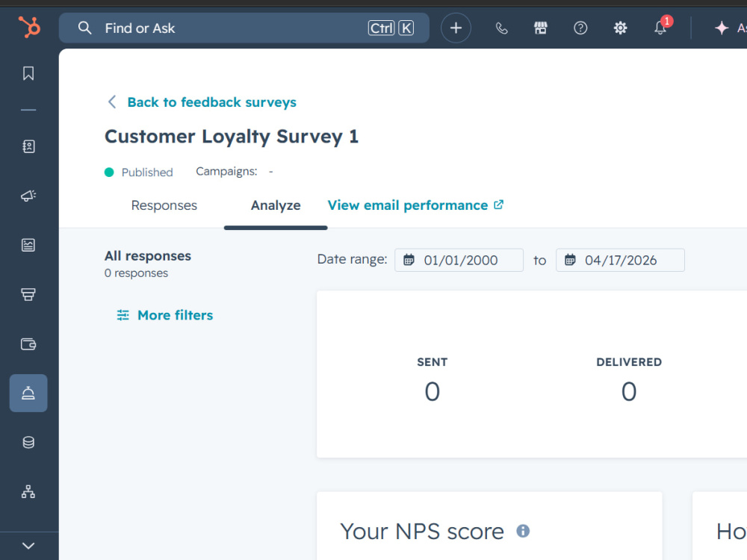Open the settings gear icon
Viewport: 747px width, 560px height.
(x=620, y=28)
